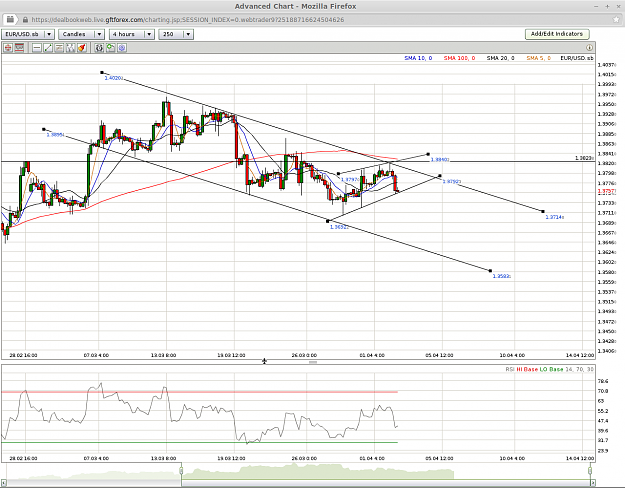Click the right range selector handle
Screen dimensions: 625x488
pyautogui.click(x=591, y=471)
